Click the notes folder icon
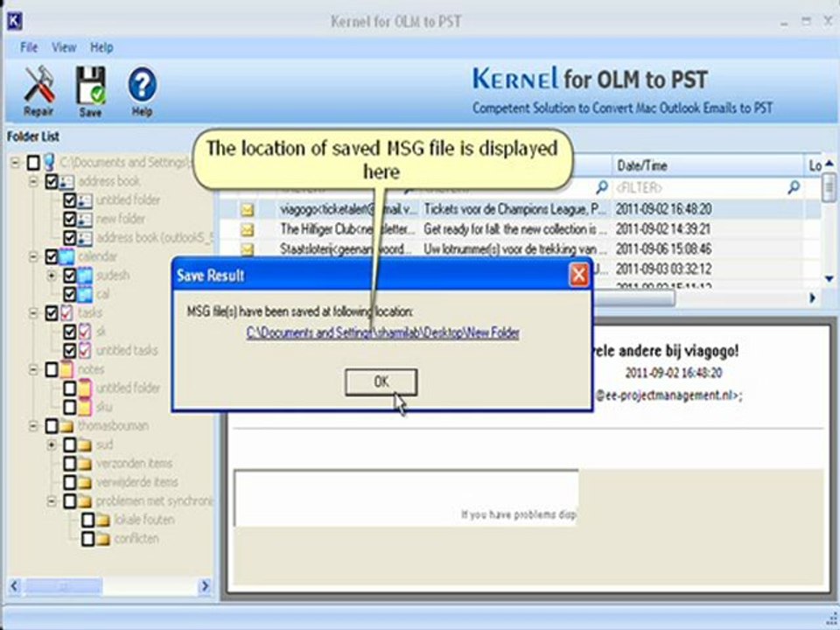This screenshot has height=630, width=840. pos(66,369)
